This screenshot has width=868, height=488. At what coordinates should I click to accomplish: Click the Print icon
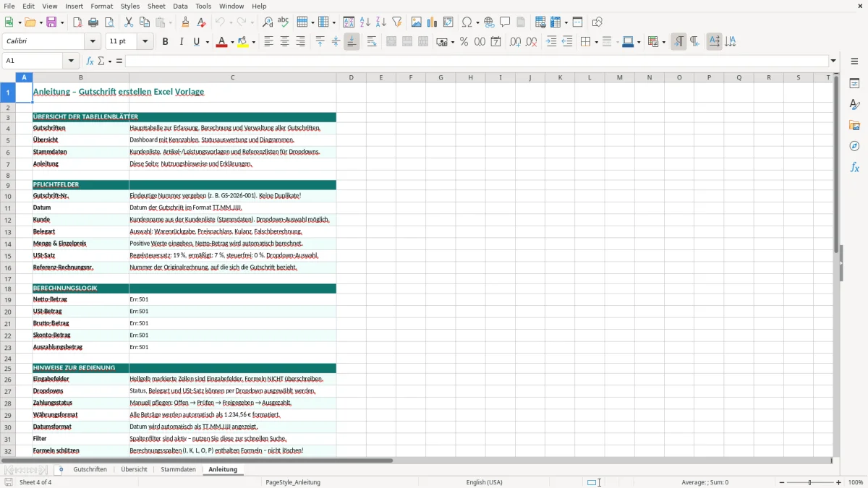[x=93, y=22]
